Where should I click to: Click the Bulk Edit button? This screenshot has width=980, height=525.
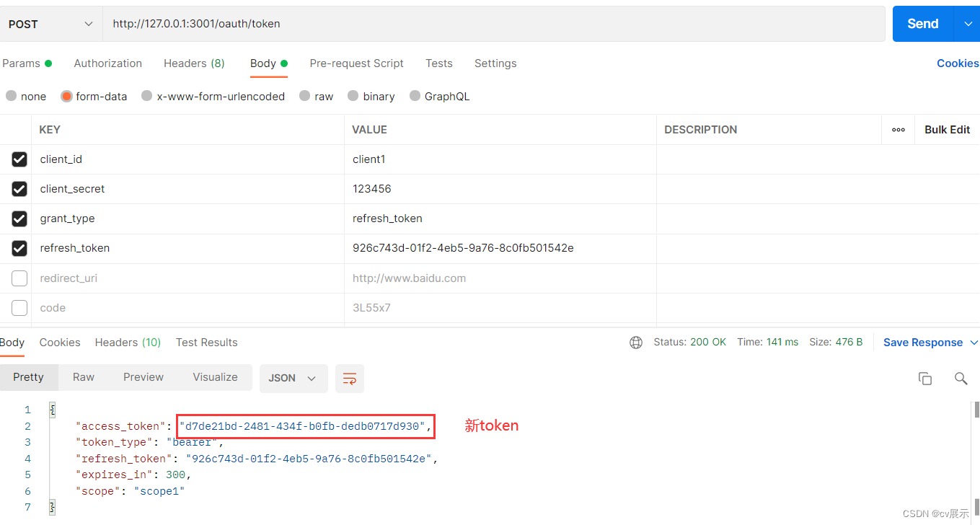click(948, 130)
